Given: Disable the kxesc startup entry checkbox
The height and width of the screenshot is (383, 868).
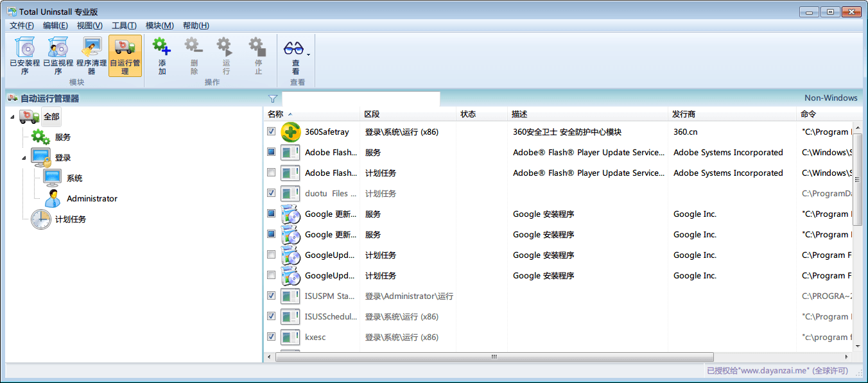Looking at the screenshot, I should pos(271,336).
